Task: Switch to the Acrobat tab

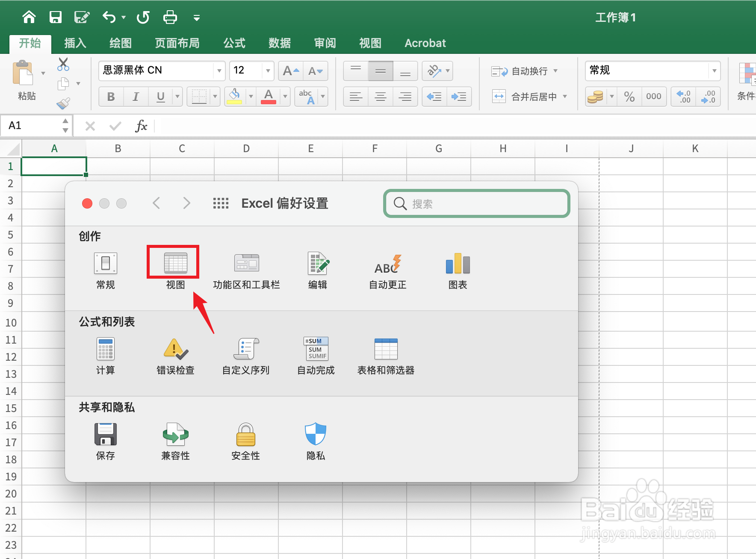Action: pos(425,43)
